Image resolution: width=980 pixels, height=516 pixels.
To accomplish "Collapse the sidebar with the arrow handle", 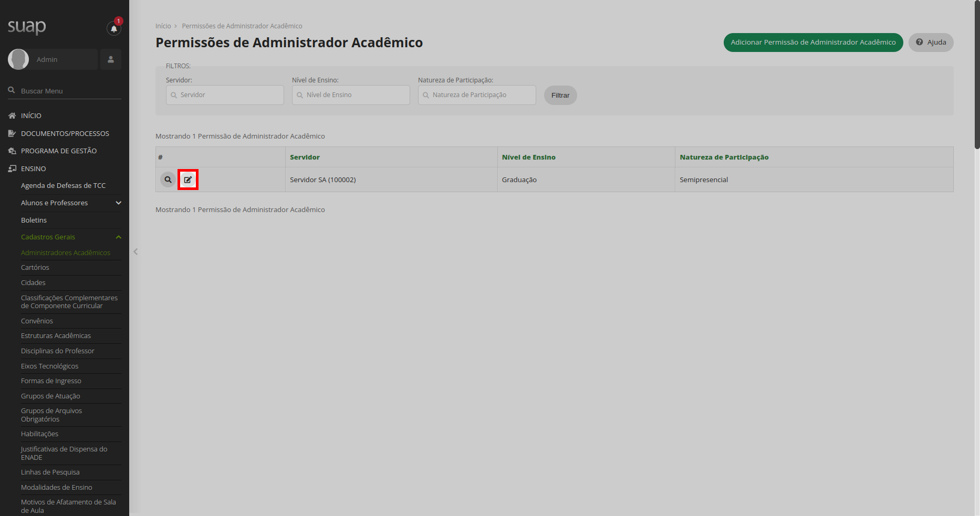I will tap(135, 252).
